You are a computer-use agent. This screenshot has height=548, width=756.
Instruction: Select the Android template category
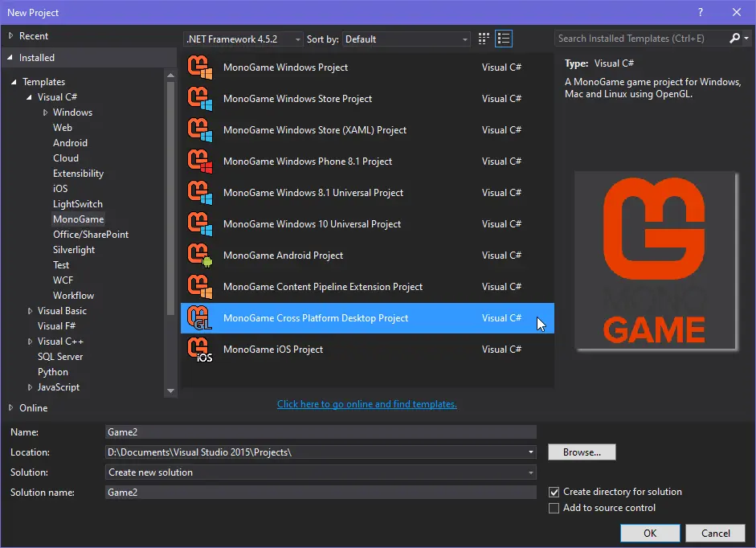(x=71, y=143)
